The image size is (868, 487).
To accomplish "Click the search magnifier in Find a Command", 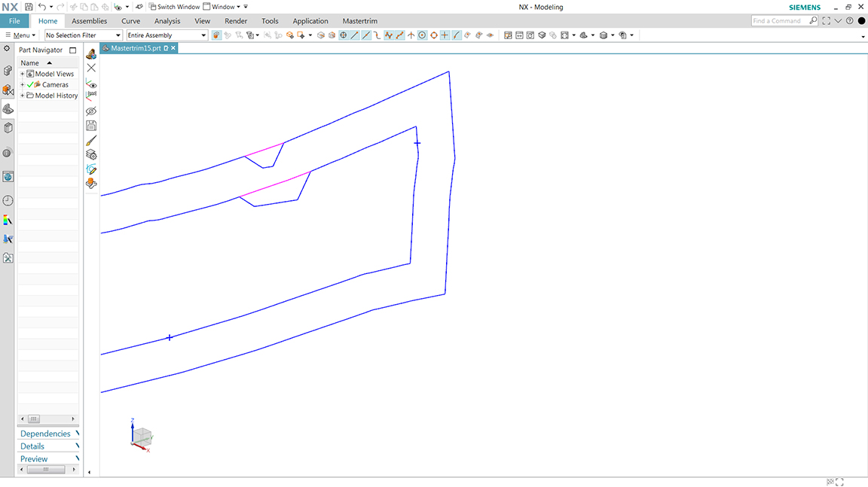I will point(813,21).
